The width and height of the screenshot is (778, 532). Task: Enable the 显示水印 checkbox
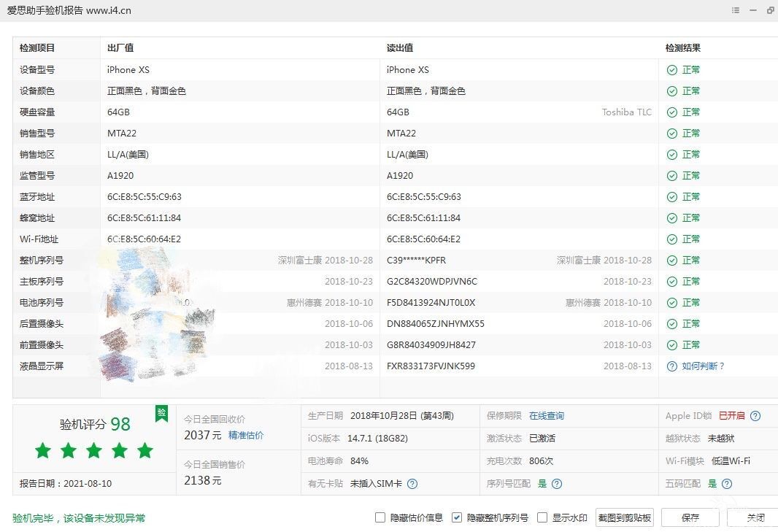click(542, 517)
